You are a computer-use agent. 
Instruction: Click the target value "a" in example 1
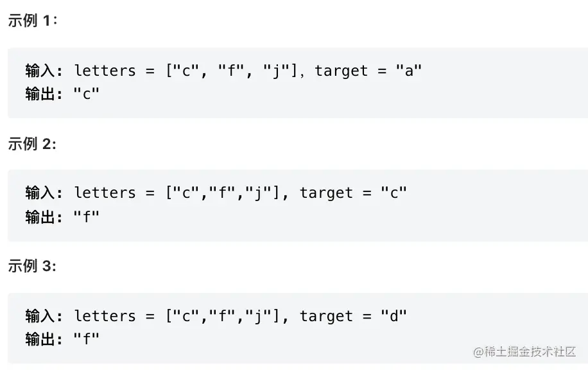click(x=409, y=70)
